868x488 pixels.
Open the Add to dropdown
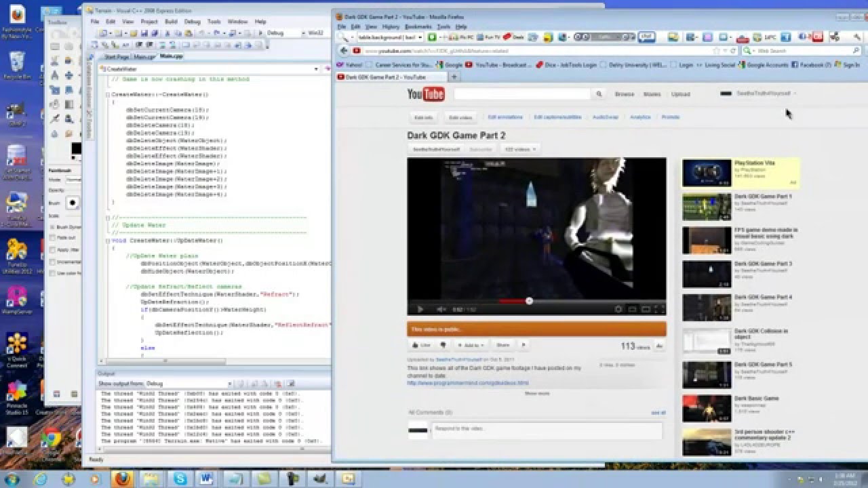click(x=471, y=345)
